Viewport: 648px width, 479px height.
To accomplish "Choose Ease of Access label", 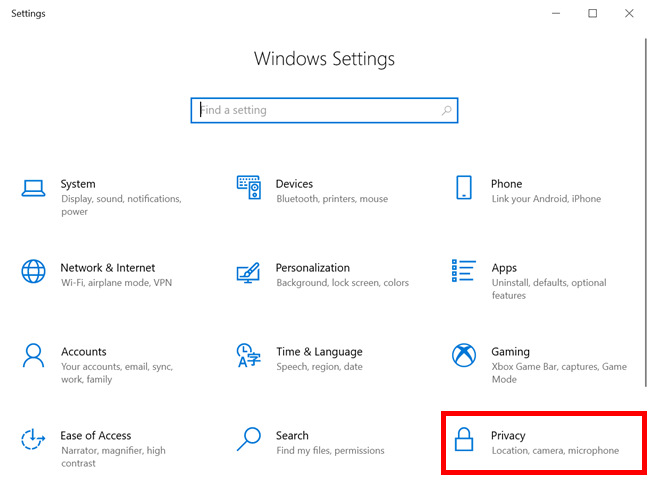I will tap(96, 436).
